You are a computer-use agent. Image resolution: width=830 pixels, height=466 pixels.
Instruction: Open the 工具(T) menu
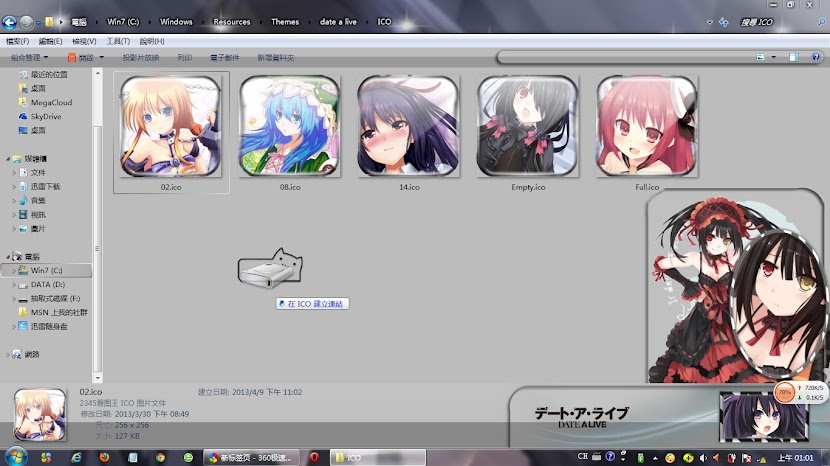[118, 41]
